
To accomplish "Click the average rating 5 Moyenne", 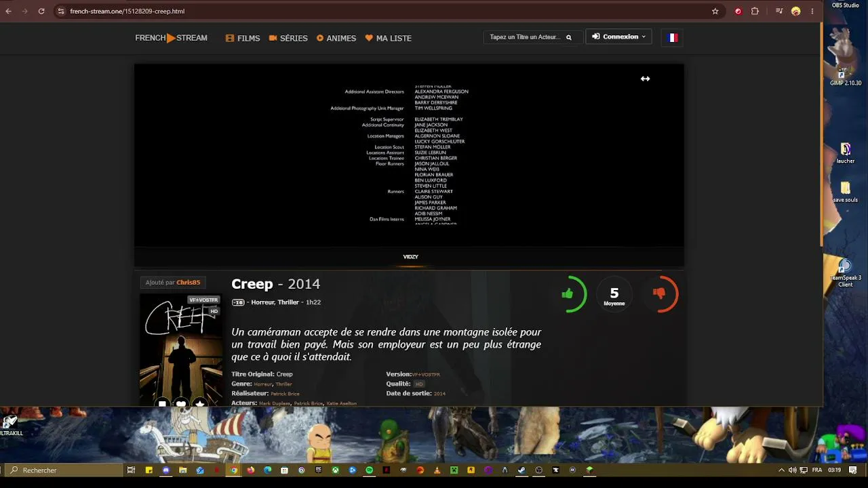I will click(x=614, y=296).
